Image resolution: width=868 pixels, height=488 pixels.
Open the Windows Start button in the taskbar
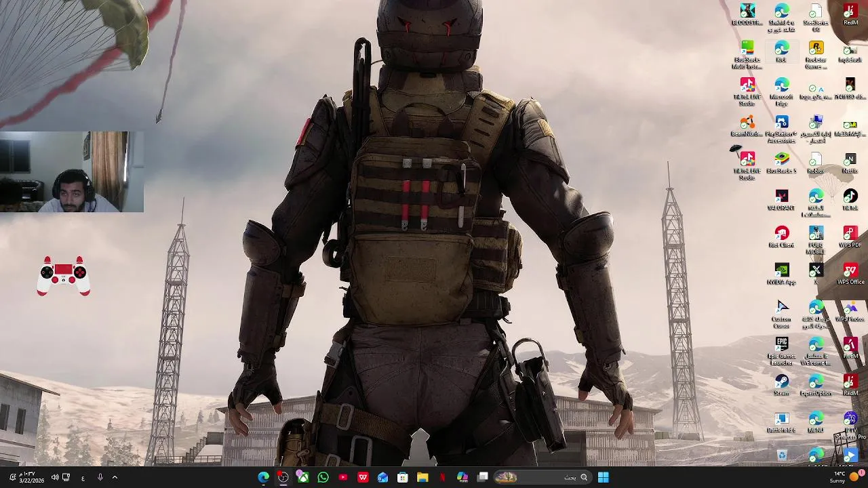pos(603,477)
